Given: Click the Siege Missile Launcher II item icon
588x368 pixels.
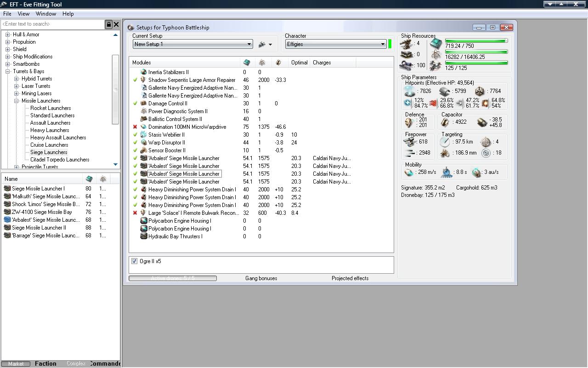Looking at the screenshot, I should pos(7,228).
